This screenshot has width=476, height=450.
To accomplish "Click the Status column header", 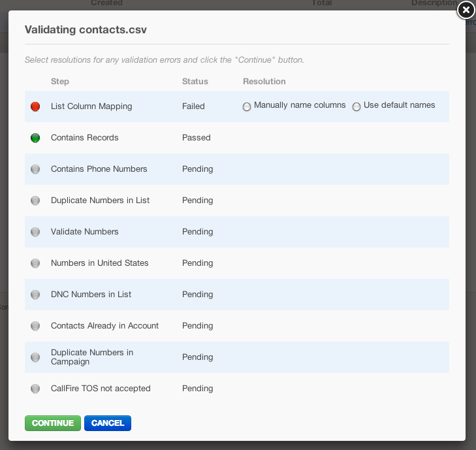I will (195, 82).
